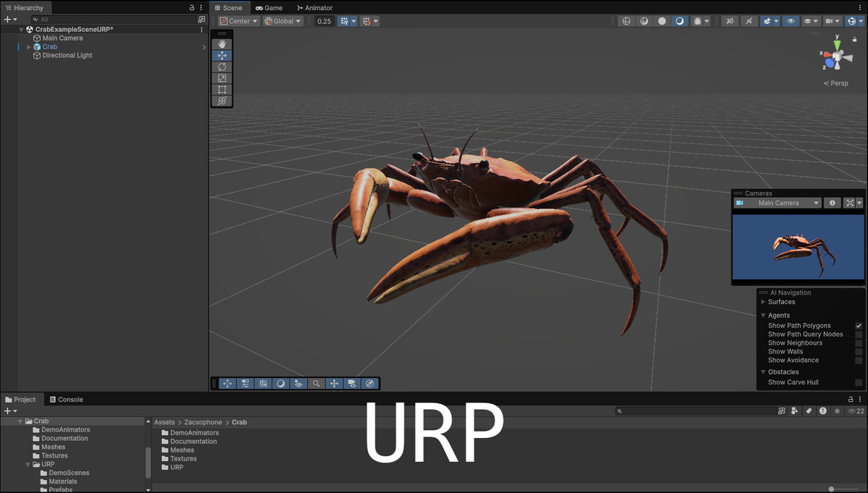Screen dimensions: 868x493
Task: Open the Crab prefab with its arrow
Action: pyautogui.click(x=204, y=47)
